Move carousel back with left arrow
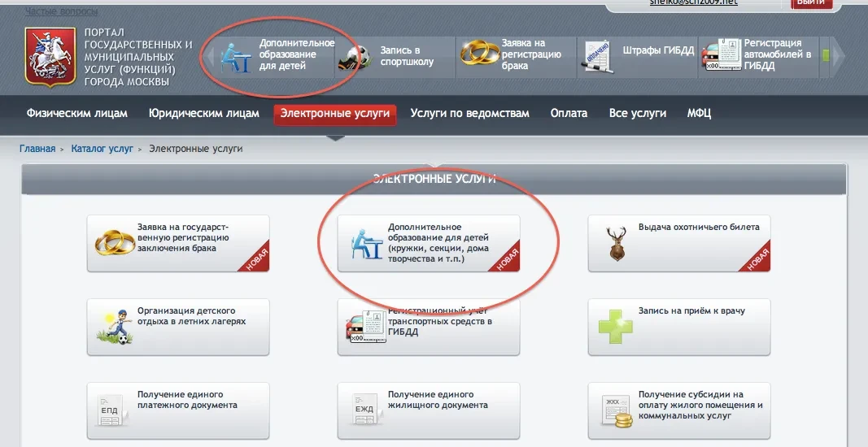The height and width of the screenshot is (447, 868). click(209, 55)
